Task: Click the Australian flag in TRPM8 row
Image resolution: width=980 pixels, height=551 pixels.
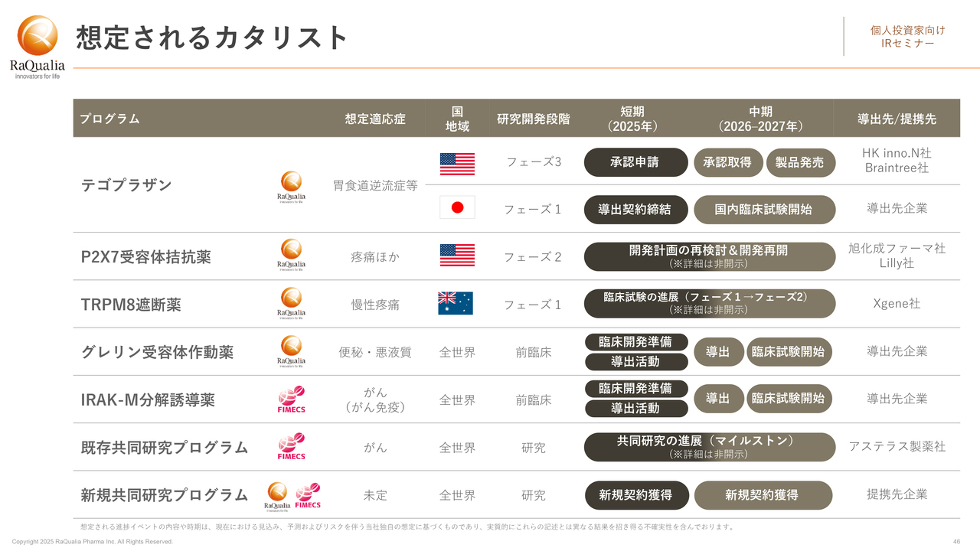Action: pyautogui.click(x=456, y=304)
